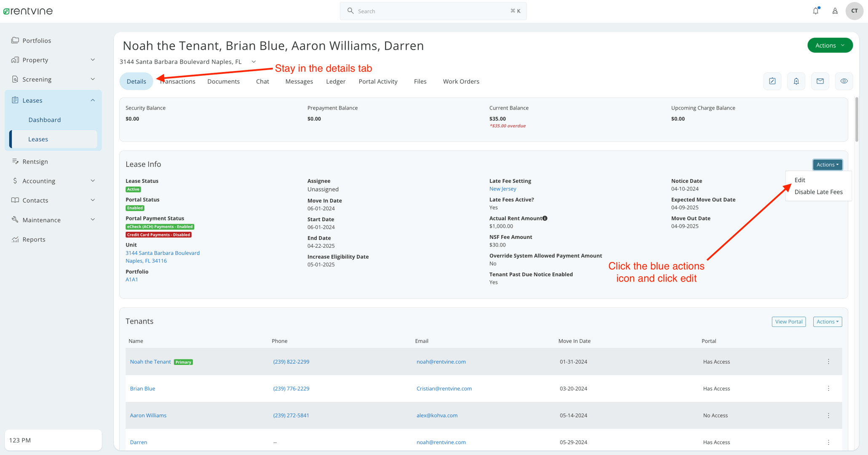Click the CT avatar in the top right
Viewport: 868px width, 455px height.
click(x=855, y=11)
